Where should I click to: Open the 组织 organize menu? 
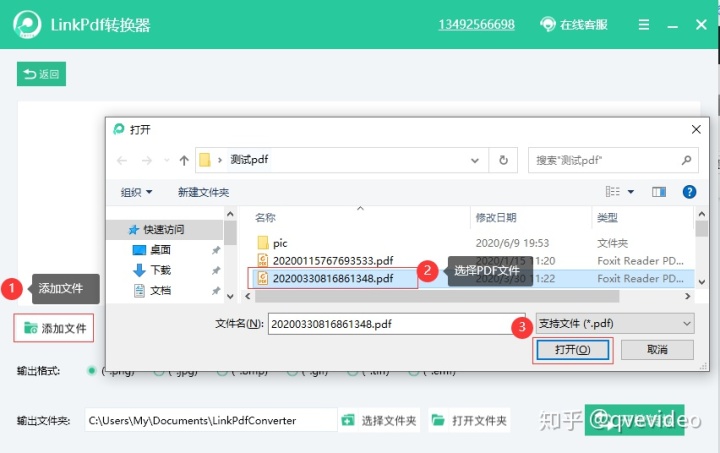[x=136, y=192]
